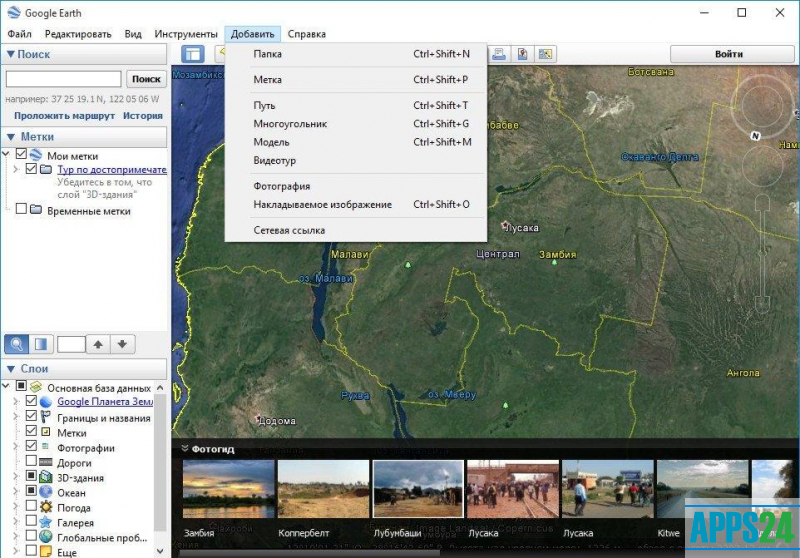The image size is (800, 558).
Task: Open the Google Планета Земля layer link
Action: point(105,402)
